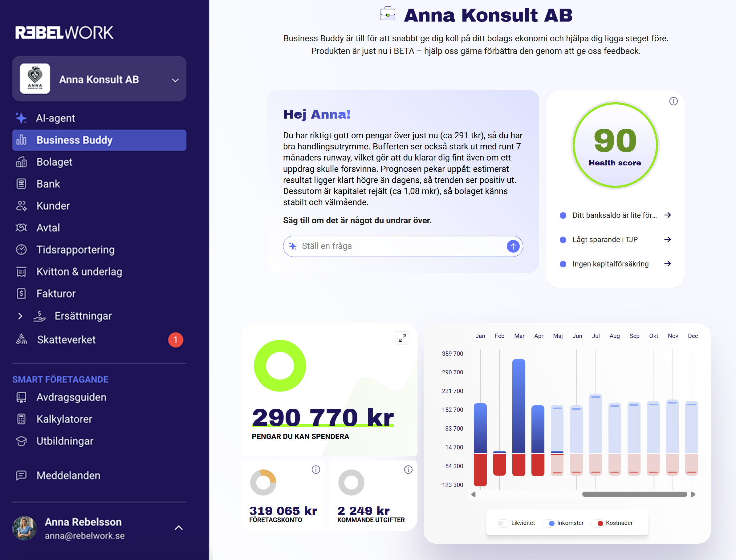The image size is (736, 560).
Task: Click info icon on Företagskonto card
Action: [316, 470]
